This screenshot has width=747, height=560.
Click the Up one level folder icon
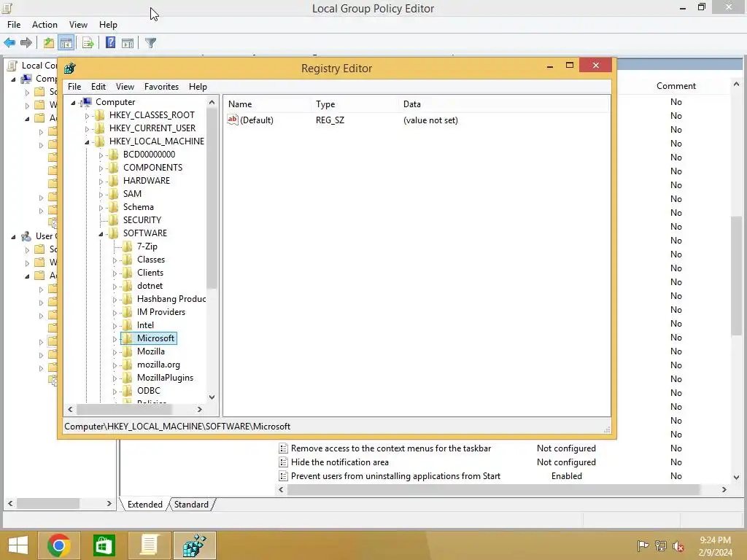(x=48, y=43)
